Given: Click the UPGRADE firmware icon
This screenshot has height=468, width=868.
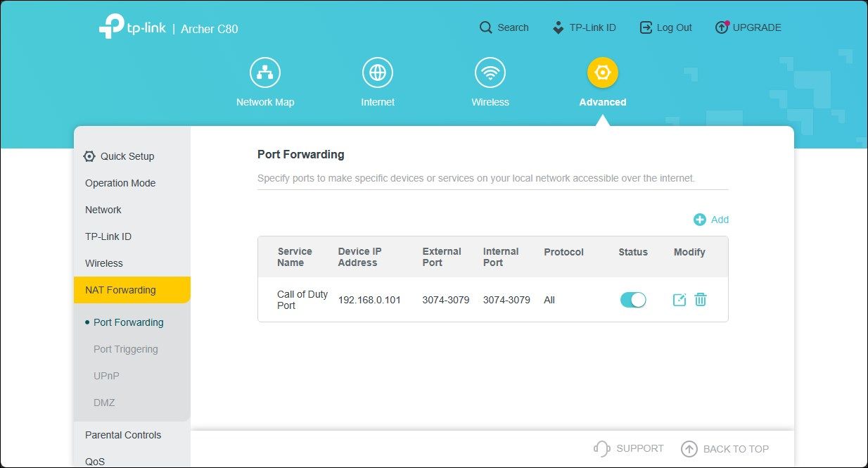Looking at the screenshot, I should coord(721,27).
